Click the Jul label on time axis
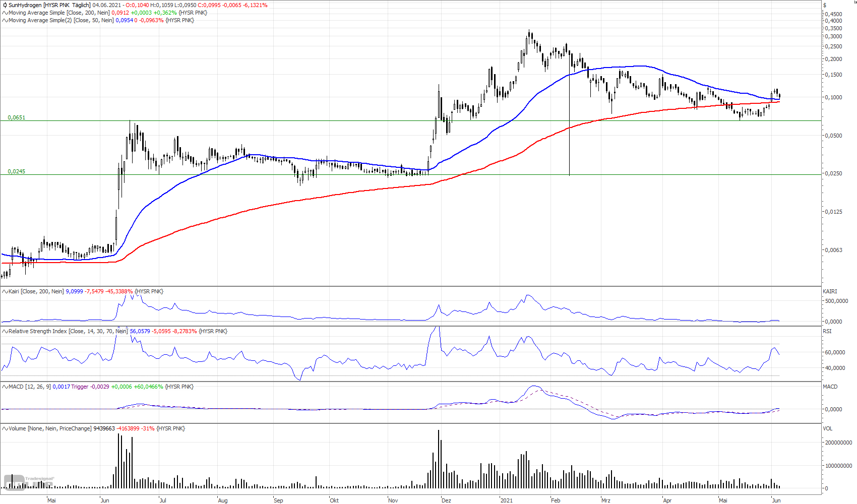Viewport: 857px width, 504px height. (x=163, y=500)
